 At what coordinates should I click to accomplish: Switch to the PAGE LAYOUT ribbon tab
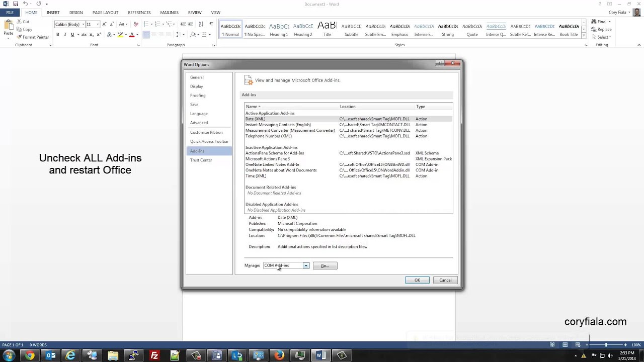click(105, 13)
